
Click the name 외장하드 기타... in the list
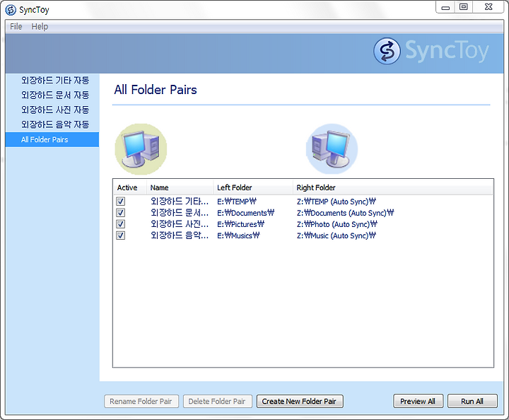pos(180,202)
